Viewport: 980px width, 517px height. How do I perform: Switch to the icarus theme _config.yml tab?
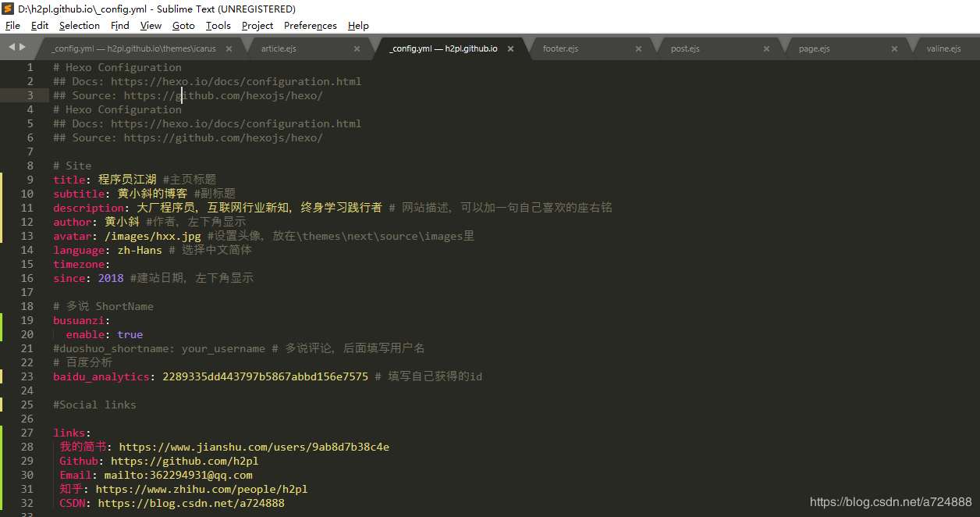[x=133, y=48]
